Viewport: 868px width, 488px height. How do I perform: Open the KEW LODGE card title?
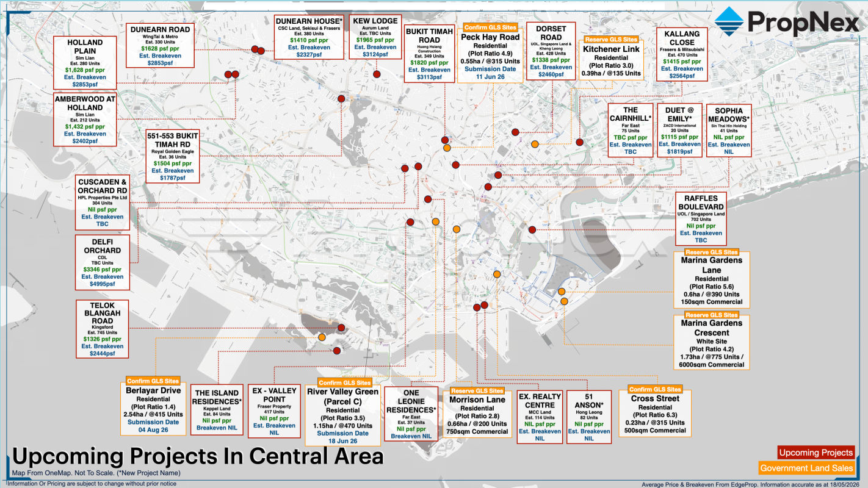pyautogui.click(x=375, y=21)
